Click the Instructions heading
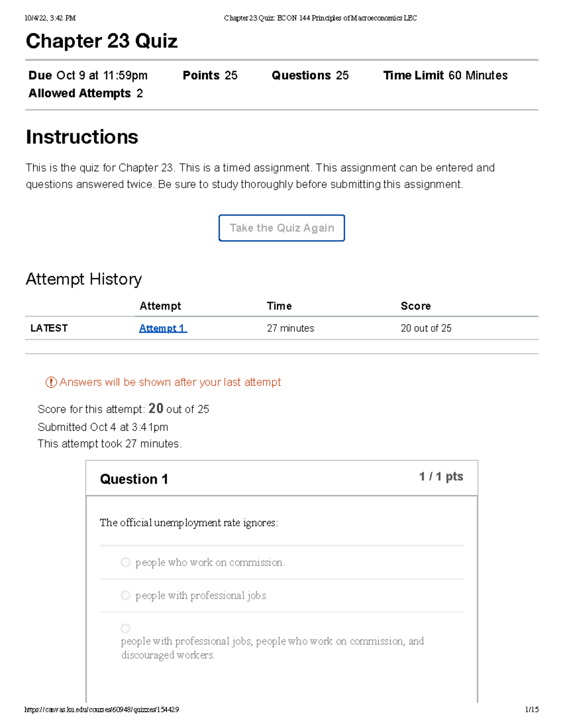This screenshot has width=563, height=728. (x=82, y=137)
